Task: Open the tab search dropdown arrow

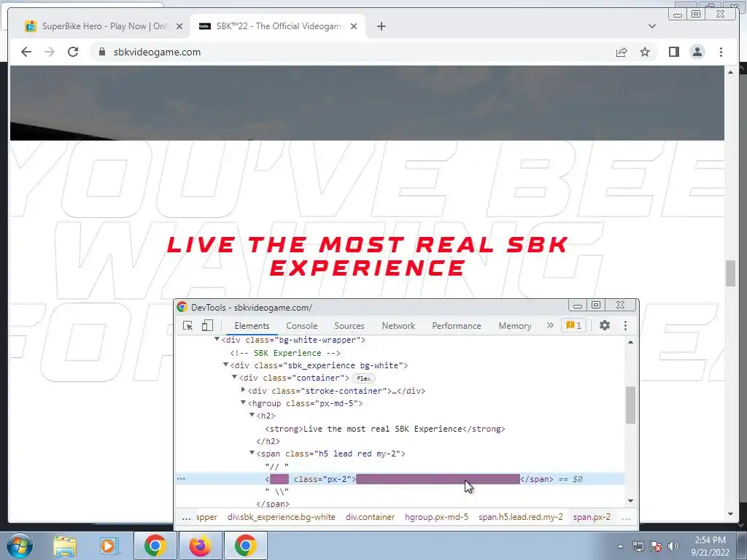Action: (651, 26)
